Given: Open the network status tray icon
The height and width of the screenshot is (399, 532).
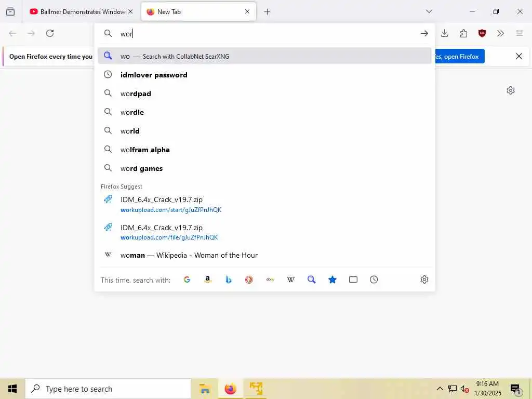Looking at the screenshot, I should [453, 389].
